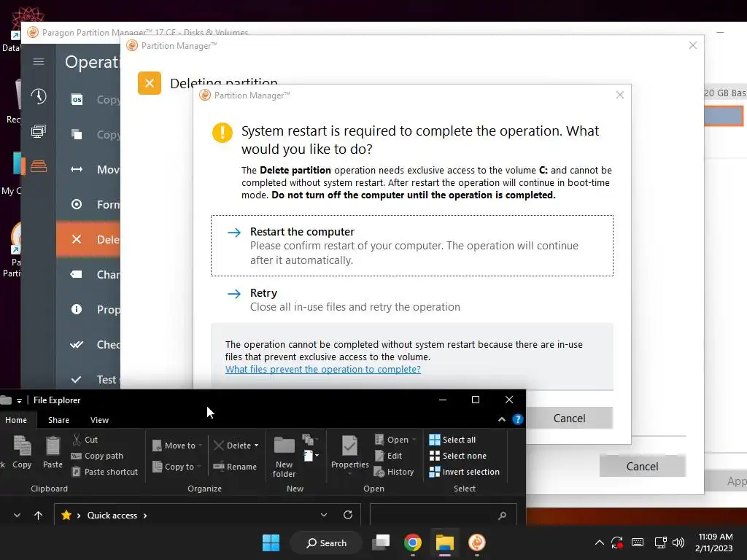Open Google Chrome from taskbar

pyautogui.click(x=413, y=542)
